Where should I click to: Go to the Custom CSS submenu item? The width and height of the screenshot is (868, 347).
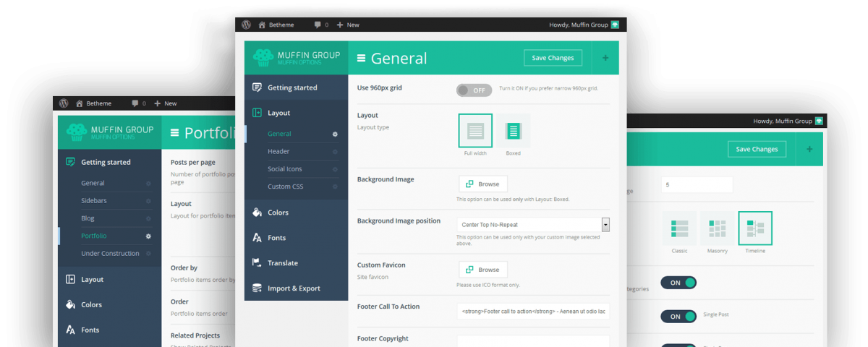tap(284, 187)
